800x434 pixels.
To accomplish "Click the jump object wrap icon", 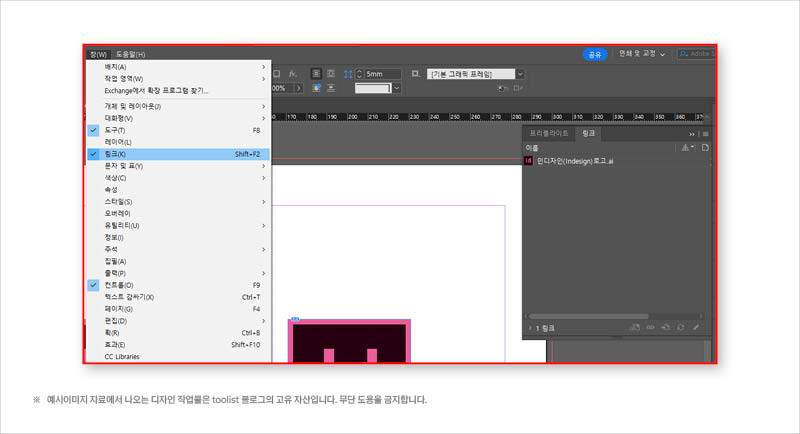I will click(x=331, y=88).
